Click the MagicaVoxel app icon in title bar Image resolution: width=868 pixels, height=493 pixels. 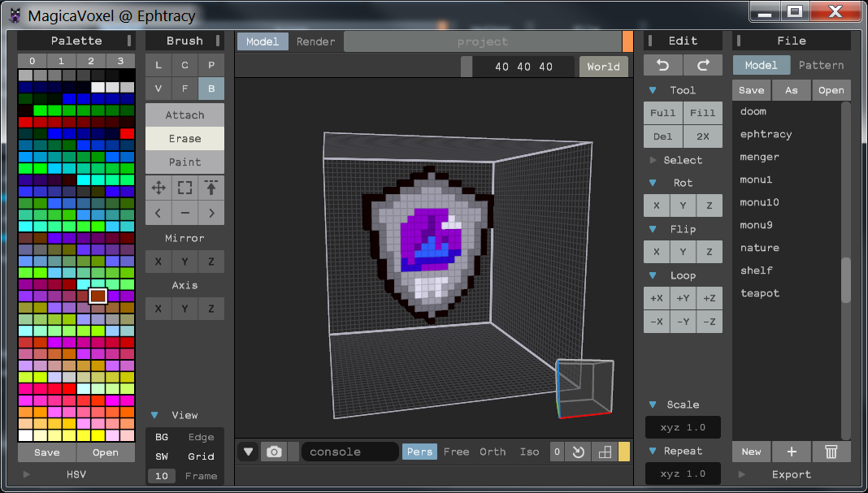coord(15,16)
